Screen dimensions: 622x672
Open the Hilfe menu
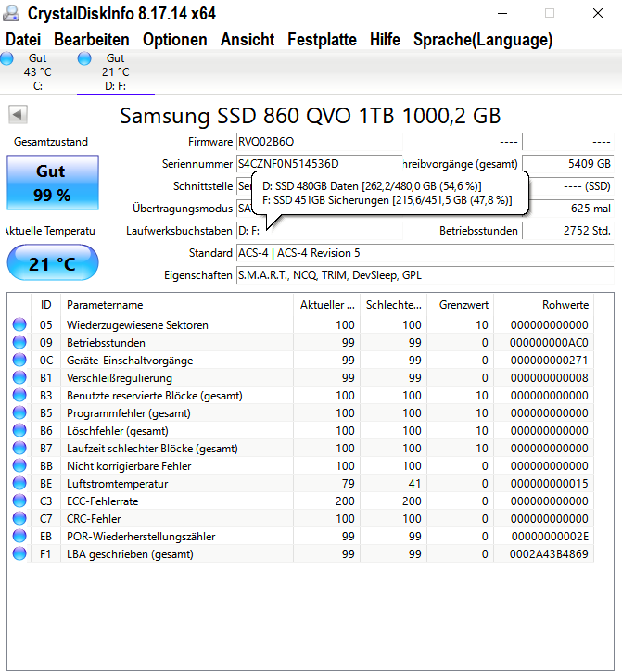tap(385, 40)
